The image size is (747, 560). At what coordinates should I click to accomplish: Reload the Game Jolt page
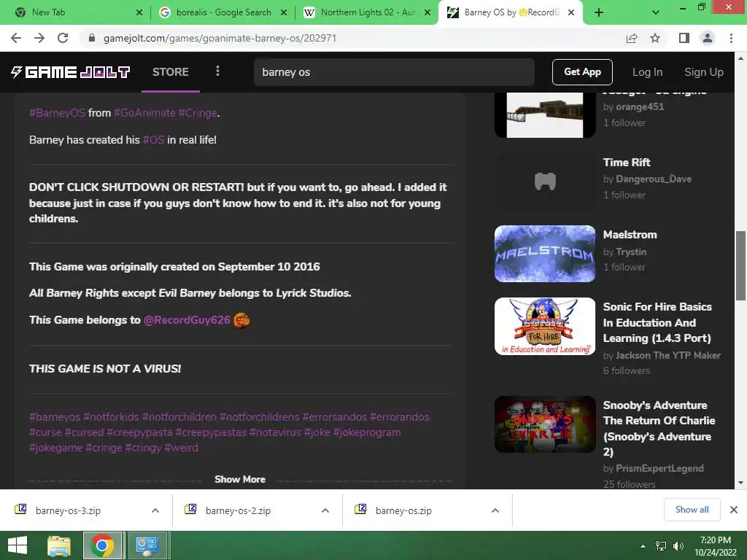pyautogui.click(x=63, y=38)
